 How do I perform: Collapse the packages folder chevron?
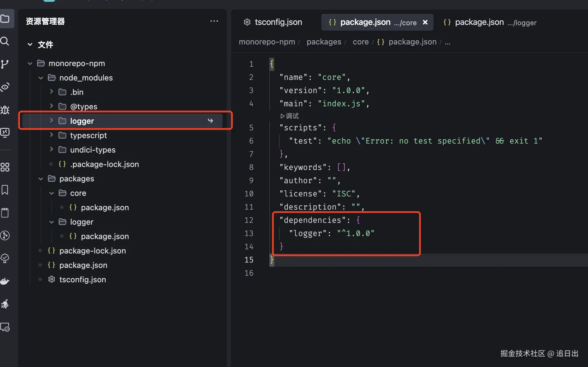41,179
